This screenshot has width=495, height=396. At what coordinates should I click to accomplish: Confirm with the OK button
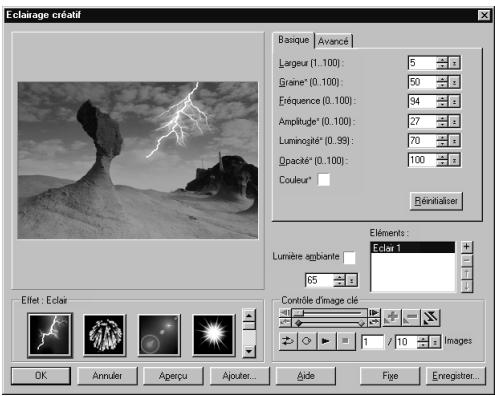(x=41, y=376)
